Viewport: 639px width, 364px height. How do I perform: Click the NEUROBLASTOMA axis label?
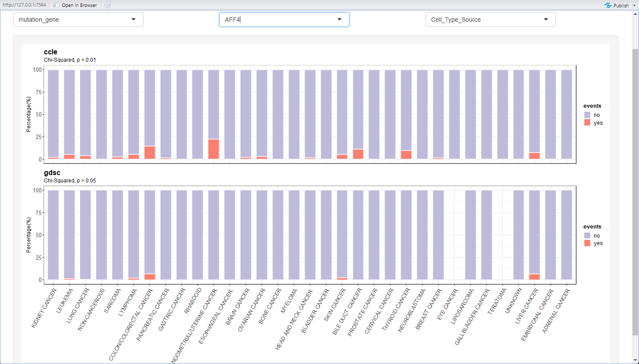coord(412,310)
